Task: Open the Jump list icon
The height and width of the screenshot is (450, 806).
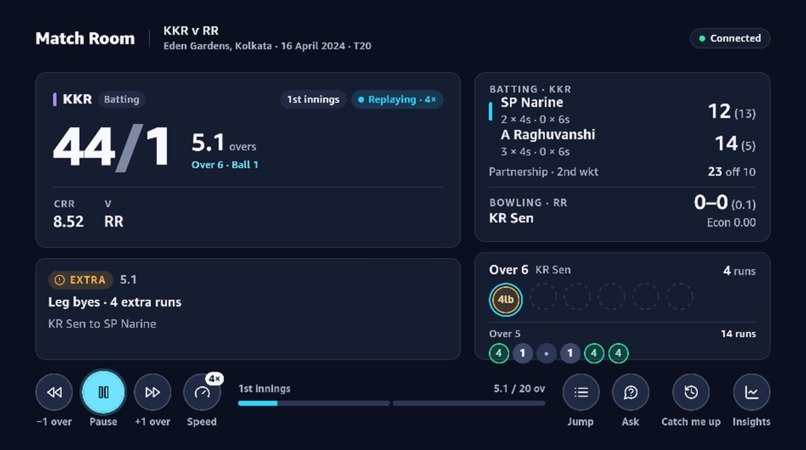Action: pos(581,392)
